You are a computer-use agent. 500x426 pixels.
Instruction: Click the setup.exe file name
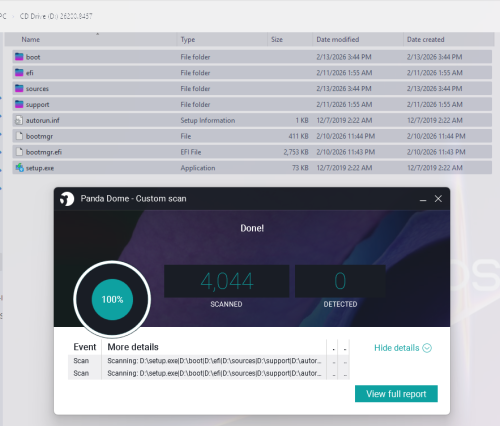point(40,168)
